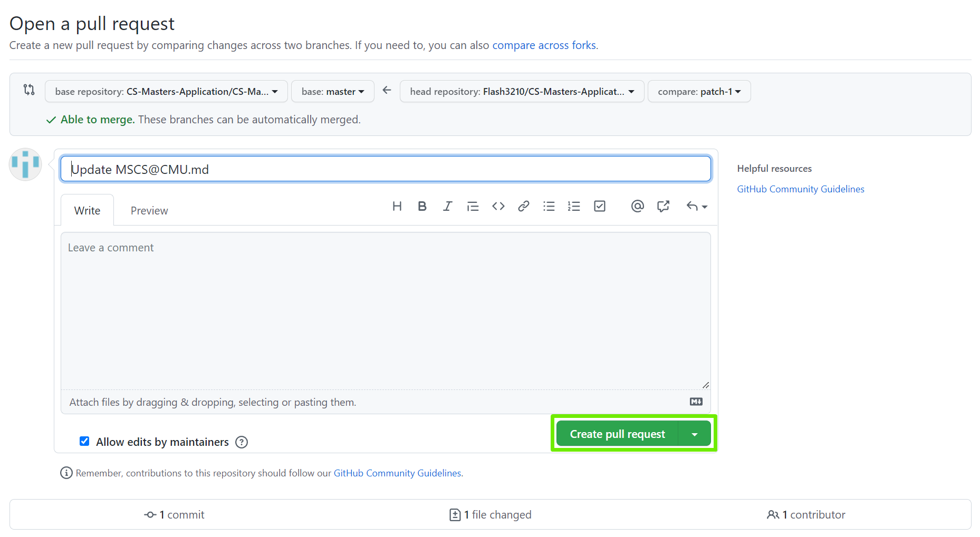Click the user avatar
This screenshot has width=980, height=537.
click(x=25, y=164)
